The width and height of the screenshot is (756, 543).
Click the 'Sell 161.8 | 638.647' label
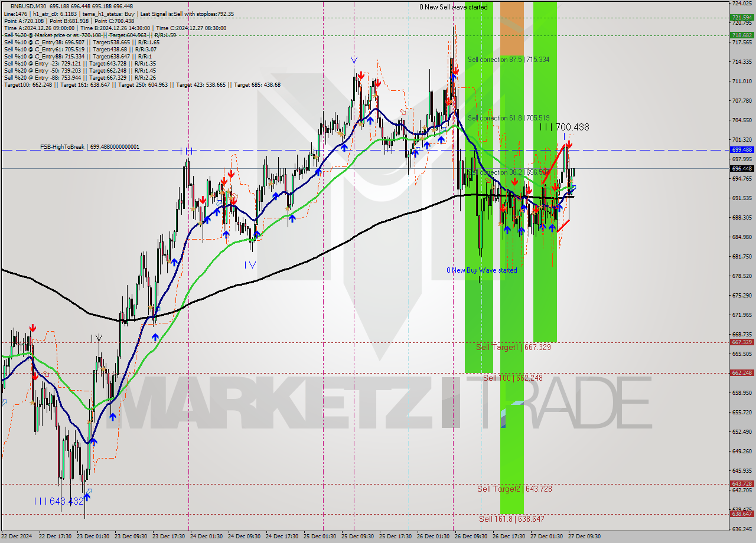511,519
